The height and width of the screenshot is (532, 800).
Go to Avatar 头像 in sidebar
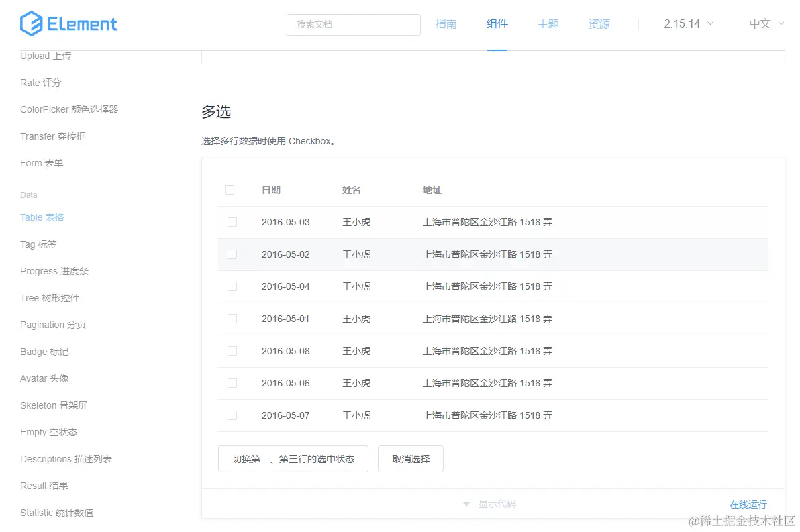tap(44, 378)
